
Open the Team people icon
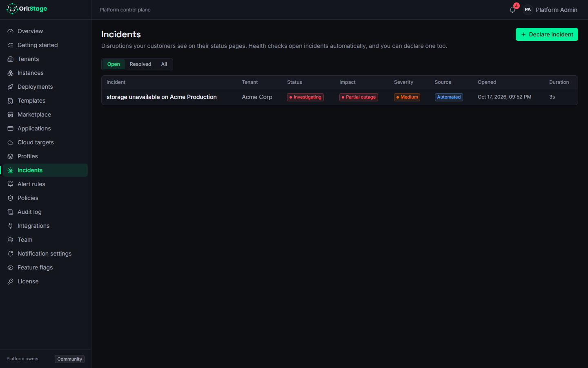pyautogui.click(x=11, y=240)
